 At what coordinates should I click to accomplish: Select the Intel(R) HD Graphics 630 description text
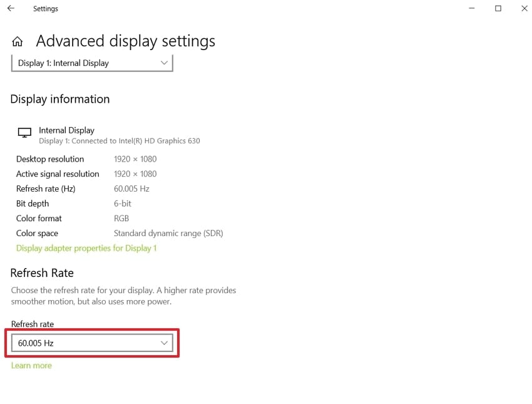click(120, 141)
